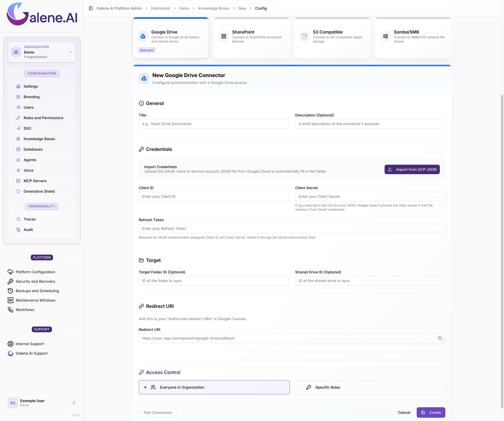Click the Branding sidebar icon
This screenshot has width=504, height=421.
coord(18,97)
